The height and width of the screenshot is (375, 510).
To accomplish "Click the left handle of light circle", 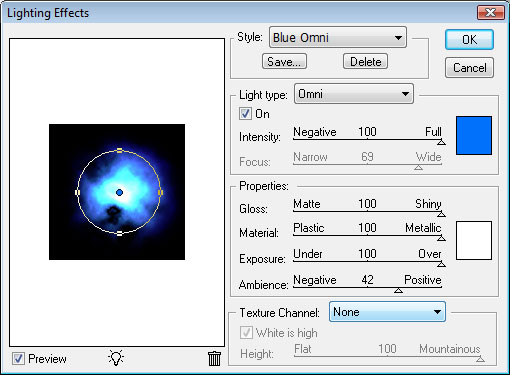I will 78,192.
